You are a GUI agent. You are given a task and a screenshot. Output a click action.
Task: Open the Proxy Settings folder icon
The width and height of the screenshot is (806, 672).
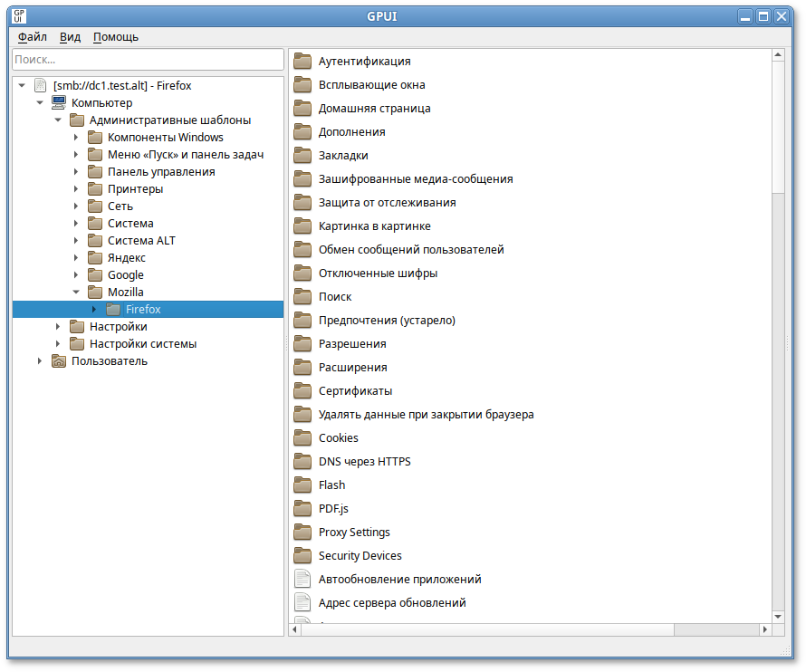(x=302, y=532)
